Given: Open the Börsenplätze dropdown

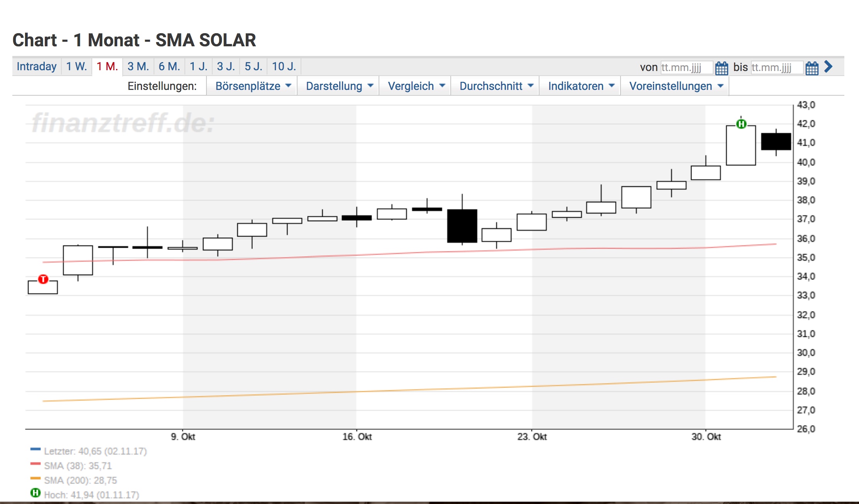Looking at the screenshot, I should (252, 86).
